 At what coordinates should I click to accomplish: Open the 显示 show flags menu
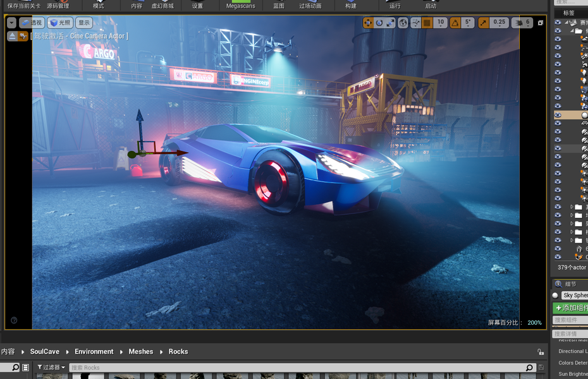pyautogui.click(x=84, y=23)
